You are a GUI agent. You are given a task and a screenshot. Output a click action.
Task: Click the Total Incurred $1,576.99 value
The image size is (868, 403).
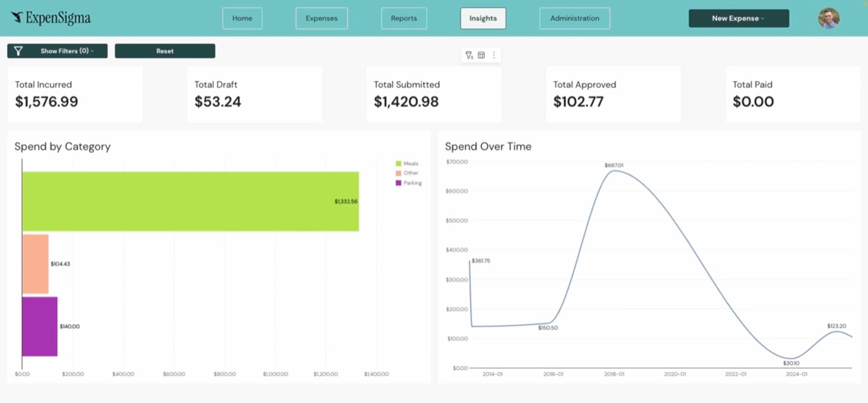[x=47, y=102]
